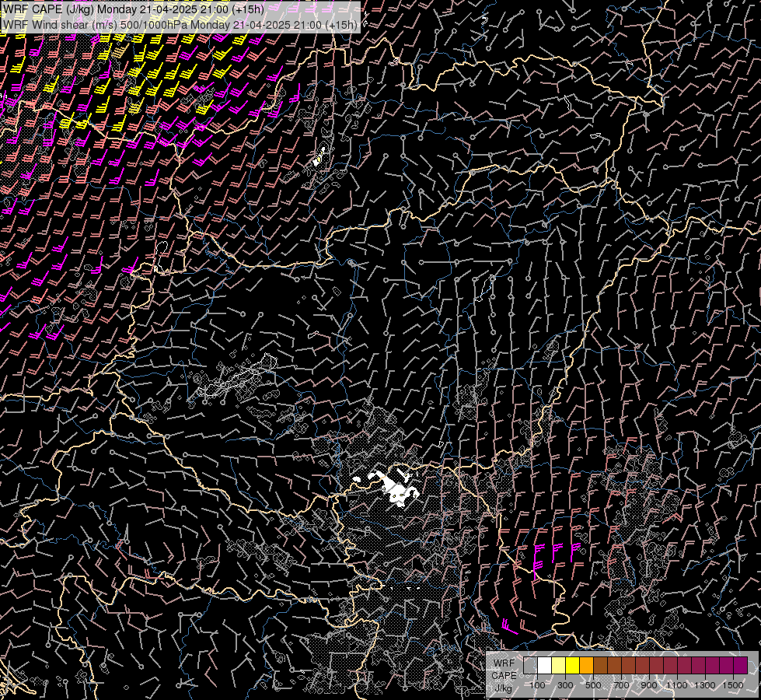Click the legend label 1500
The image size is (761, 700).
tap(733, 685)
